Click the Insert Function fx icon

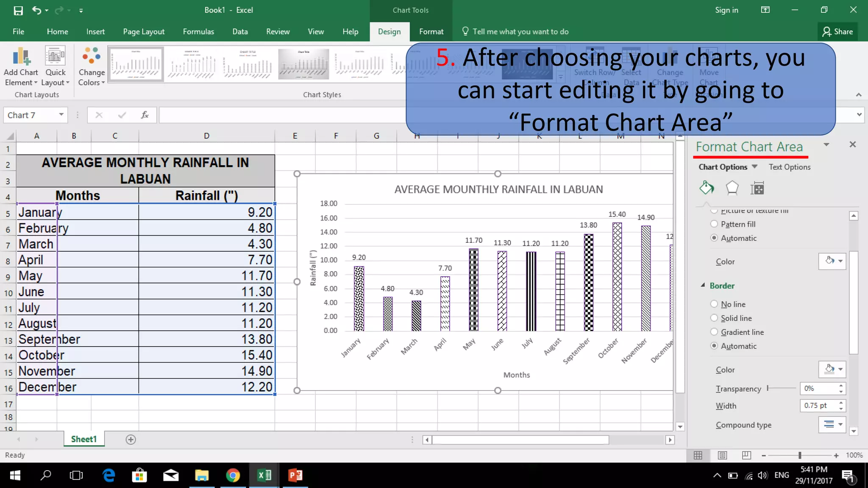click(145, 115)
